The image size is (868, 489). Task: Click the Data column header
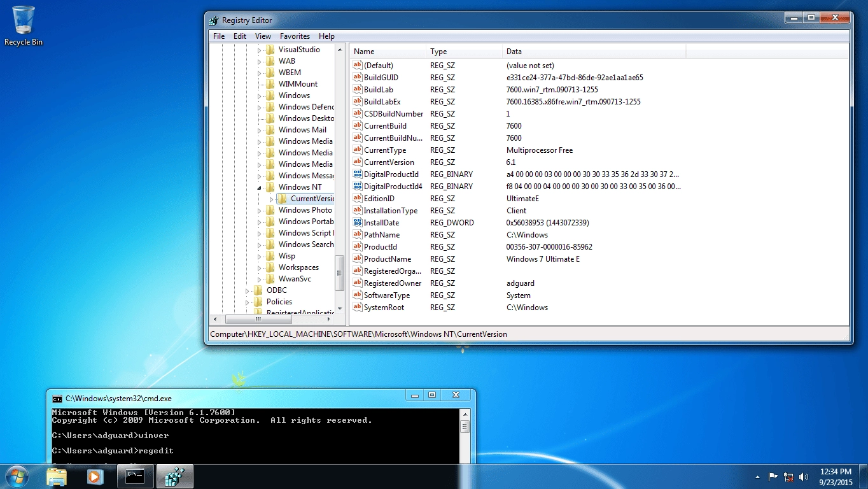[594, 52]
